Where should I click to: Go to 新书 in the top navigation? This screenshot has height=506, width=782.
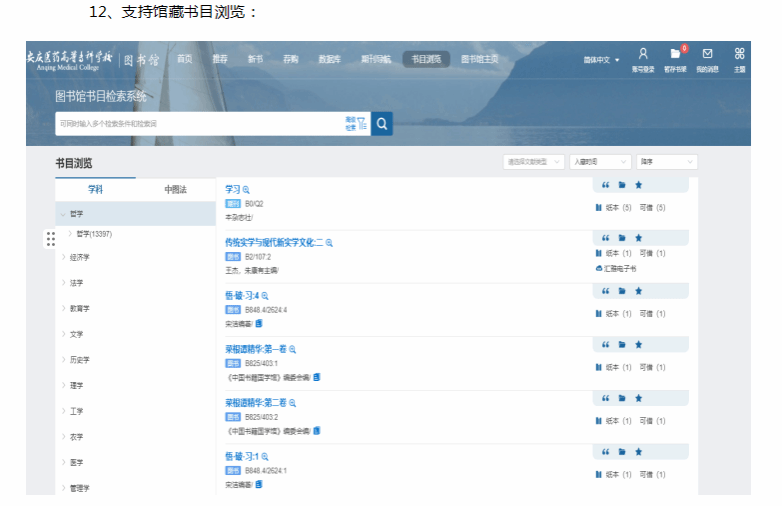pos(255,59)
